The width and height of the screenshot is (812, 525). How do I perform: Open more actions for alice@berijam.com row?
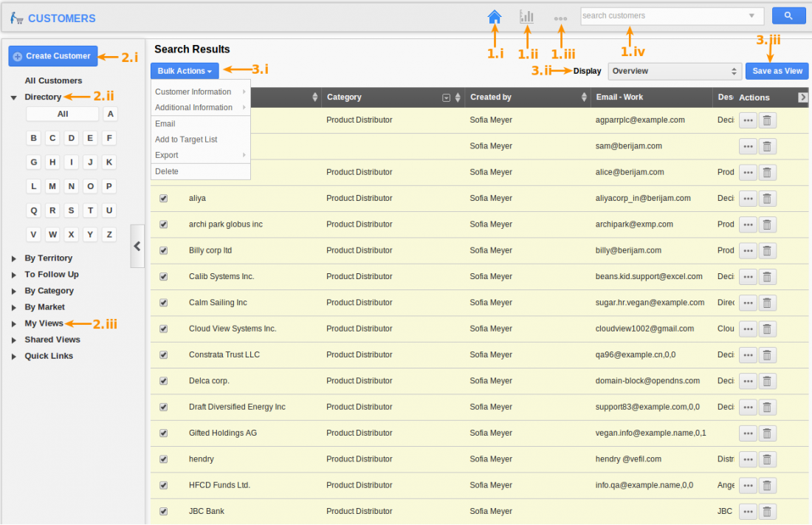748,173
